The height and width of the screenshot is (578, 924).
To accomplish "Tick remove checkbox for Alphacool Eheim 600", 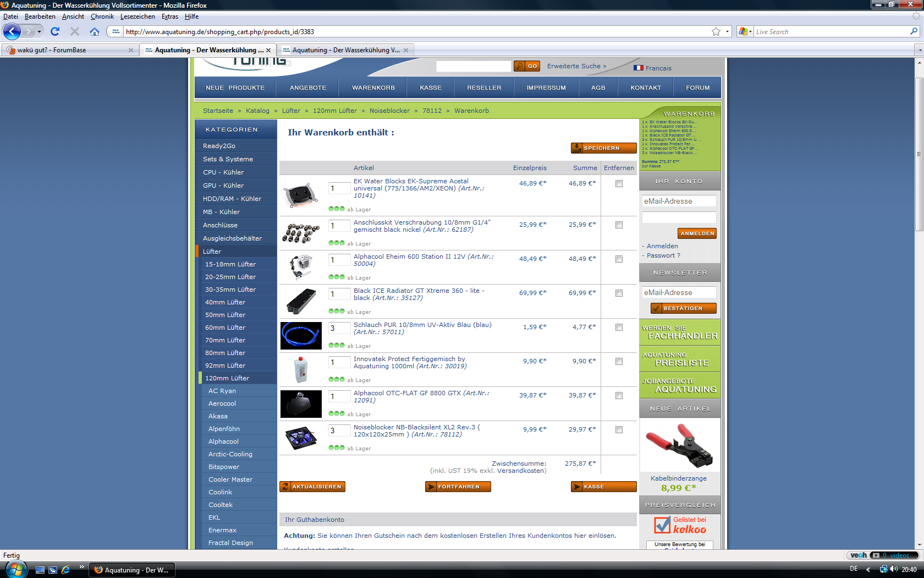I will [x=619, y=259].
